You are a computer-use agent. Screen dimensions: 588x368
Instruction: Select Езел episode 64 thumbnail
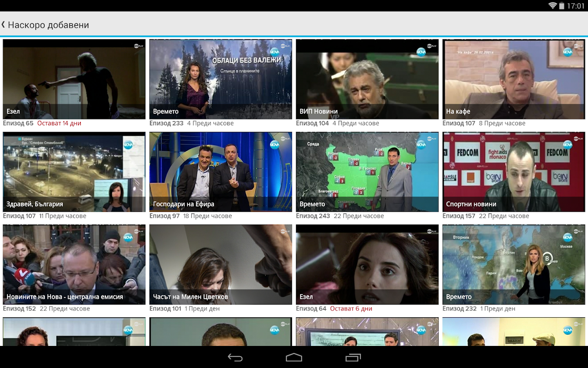pos(367,265)
